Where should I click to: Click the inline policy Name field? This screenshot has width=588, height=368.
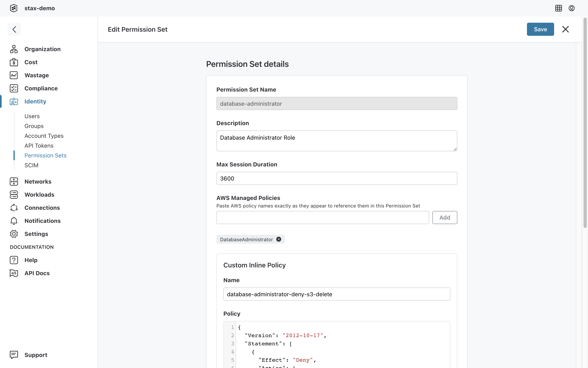tap(337, 294)
